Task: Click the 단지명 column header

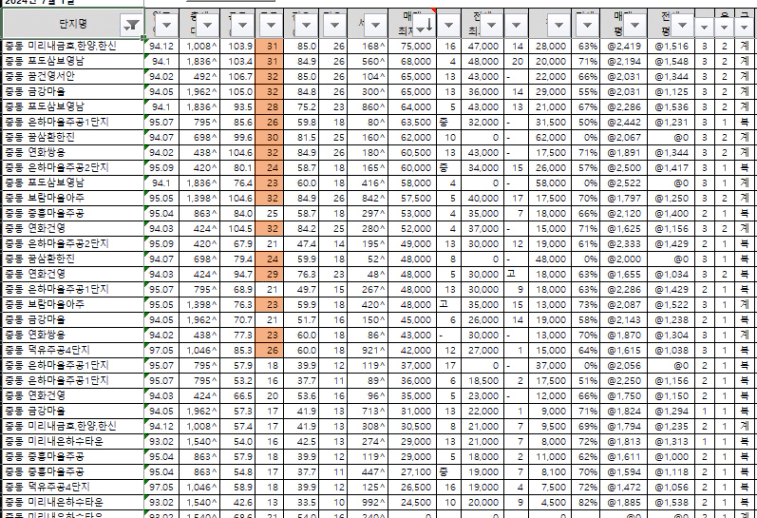Action: pyautogui.click(x=73, y=24)
